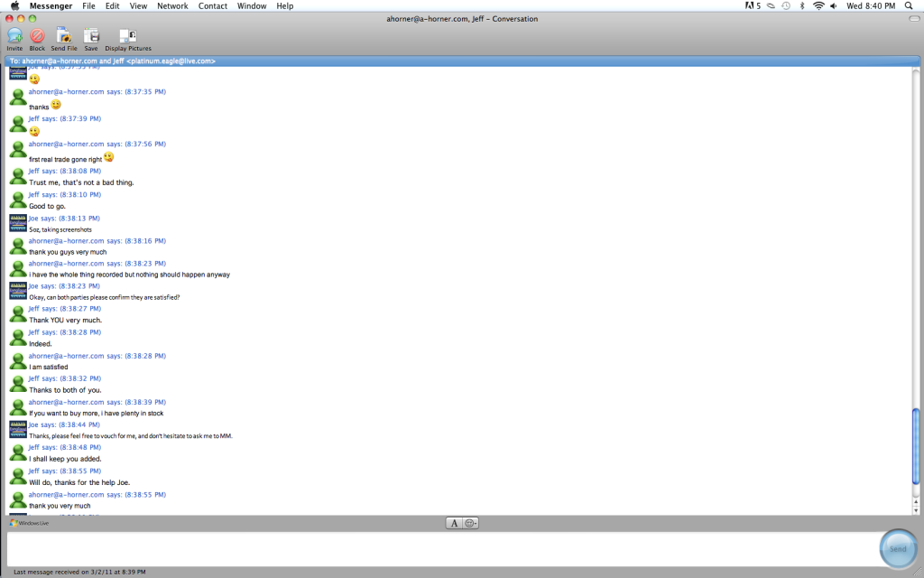Open the View menu
The height and width of the screenshot is (578, 924).
point(138,6)
